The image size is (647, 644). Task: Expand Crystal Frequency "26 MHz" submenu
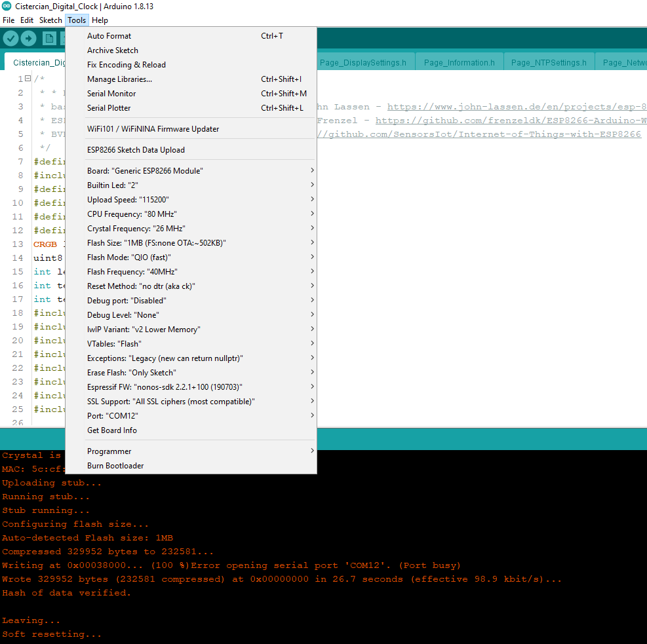[x=191, y=229]
